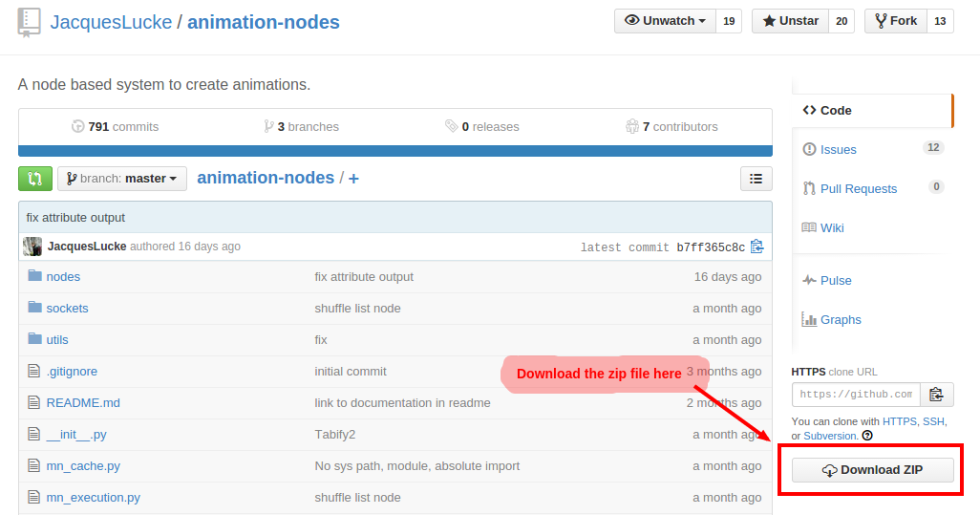This screenshot has width=980, height=515.
Task: Click the clone help question mark icon
Action: tap(867, 436)
